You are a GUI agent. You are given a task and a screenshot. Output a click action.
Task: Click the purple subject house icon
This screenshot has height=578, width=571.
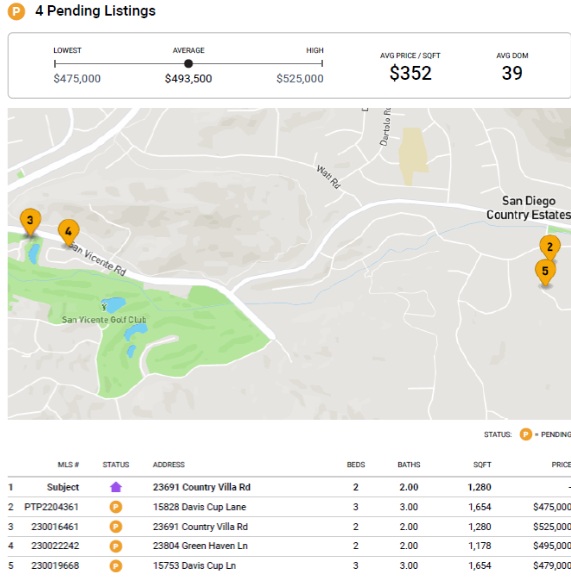116,487
